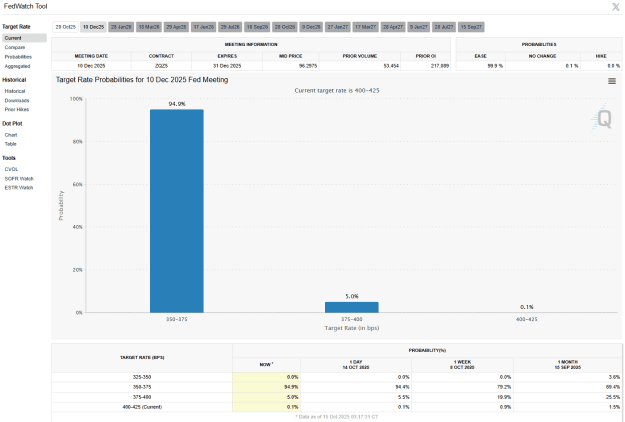The height and width of the screenshot is (422, 625).
Task: Open the CVOL tool link
Action: click(x=11, y=169)
